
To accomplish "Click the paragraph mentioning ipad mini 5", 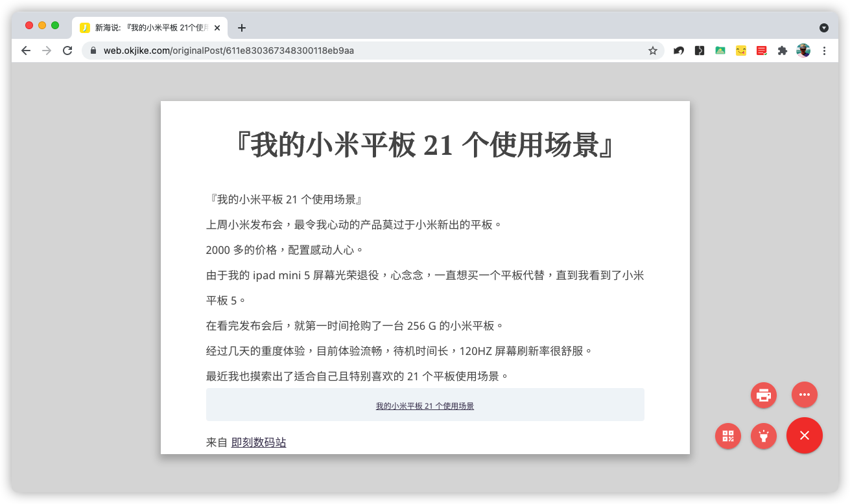I will [x=425, y=288].
